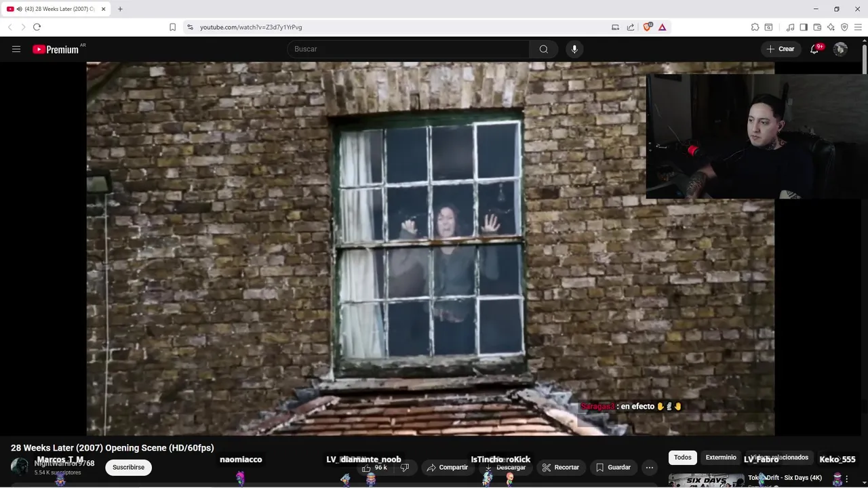
Task: Open Leo AI sparkle icon
Action: pos(831,27)
